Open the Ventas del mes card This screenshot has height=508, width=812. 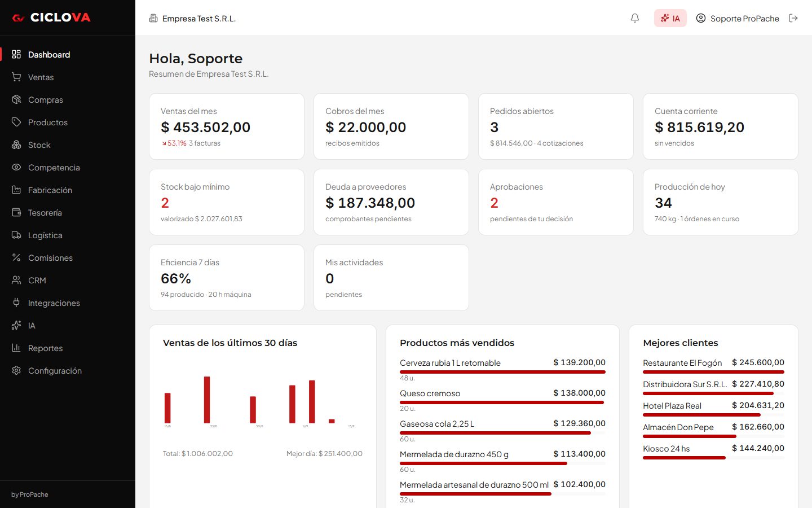227,126
